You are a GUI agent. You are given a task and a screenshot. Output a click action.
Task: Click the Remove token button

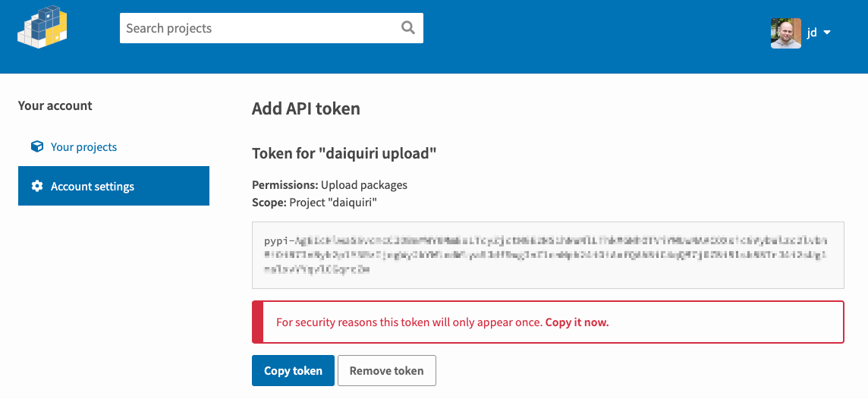[x=386, y=371]
